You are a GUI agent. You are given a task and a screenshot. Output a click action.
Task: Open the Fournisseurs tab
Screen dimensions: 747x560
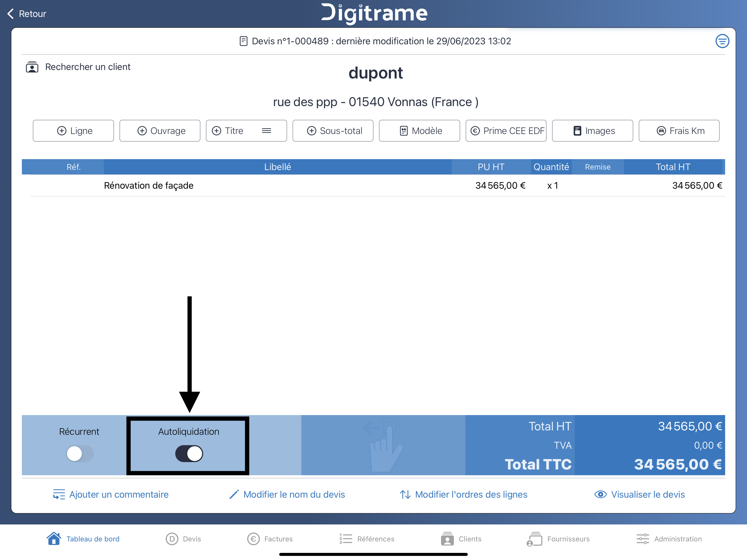coord(558,539)
